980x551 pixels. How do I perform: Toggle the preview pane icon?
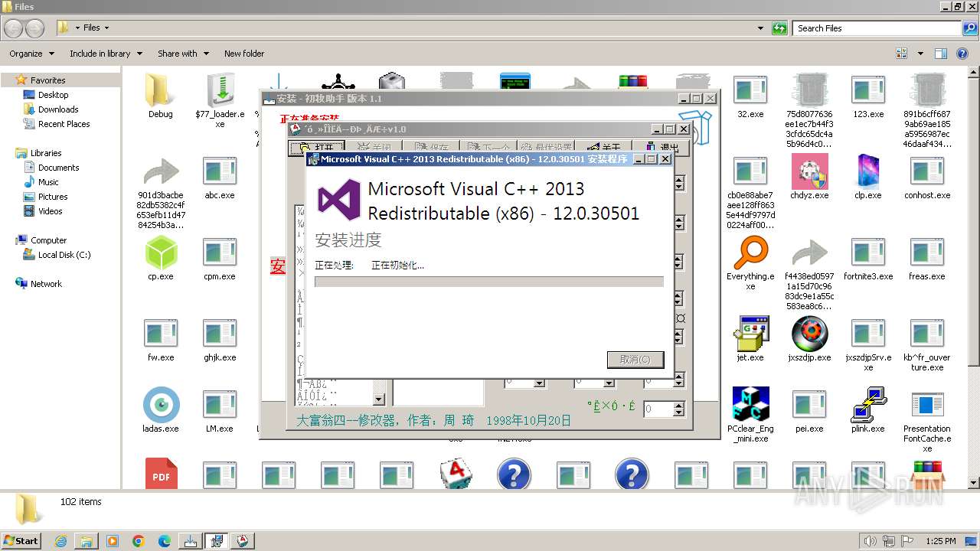pyautogui.click(x=941, y=54)
